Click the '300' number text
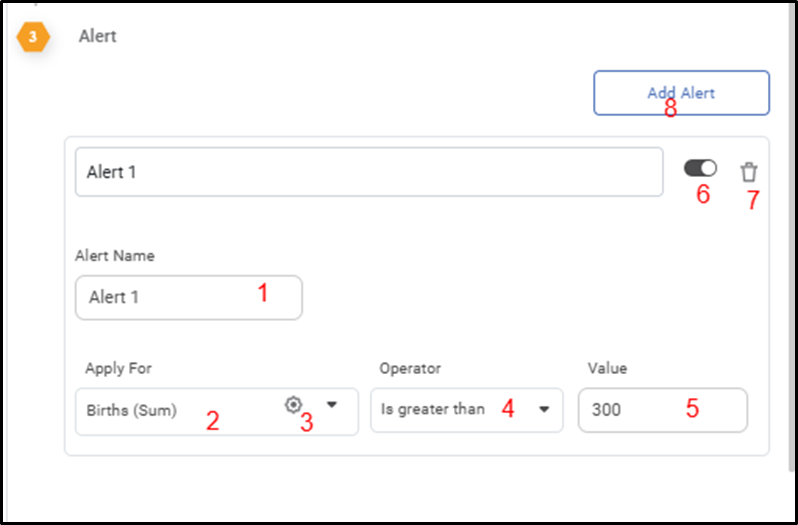The height and width of the screenshot is (525, 798). pos(606,410)
